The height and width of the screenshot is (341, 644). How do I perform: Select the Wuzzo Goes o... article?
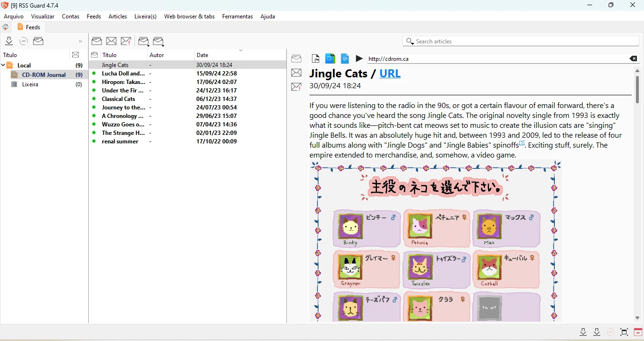point(188,125)
